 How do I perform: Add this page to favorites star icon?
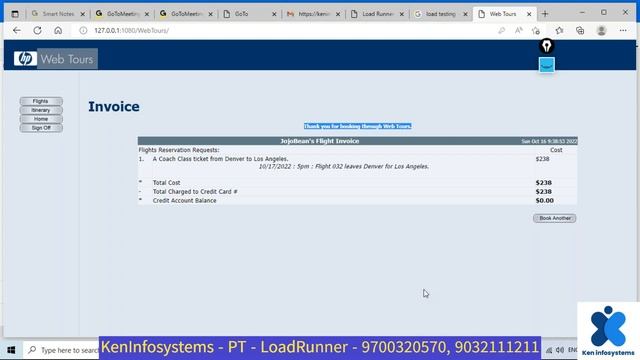[536, 31]
